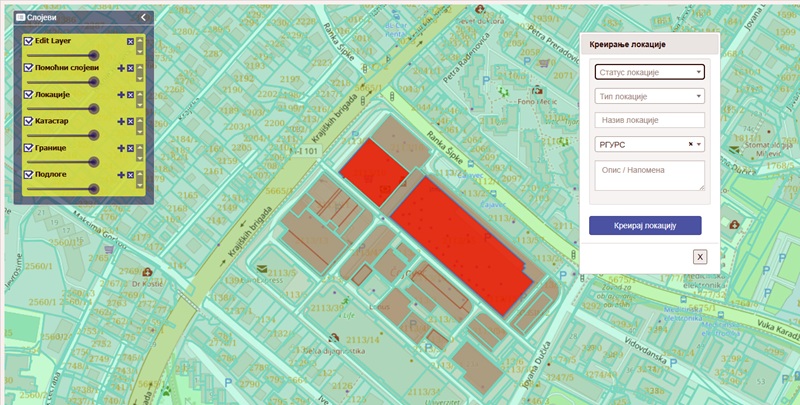
Task: Disable the Подлоге layer checkbox
Action: pos(28,174)
